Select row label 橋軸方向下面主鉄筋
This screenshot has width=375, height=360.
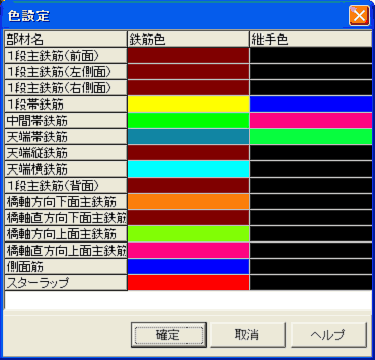coord(66,202)
